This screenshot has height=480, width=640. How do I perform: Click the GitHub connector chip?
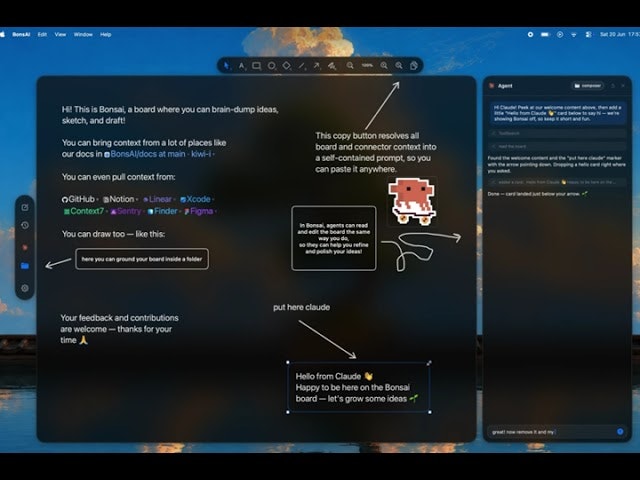pos(78,199)
